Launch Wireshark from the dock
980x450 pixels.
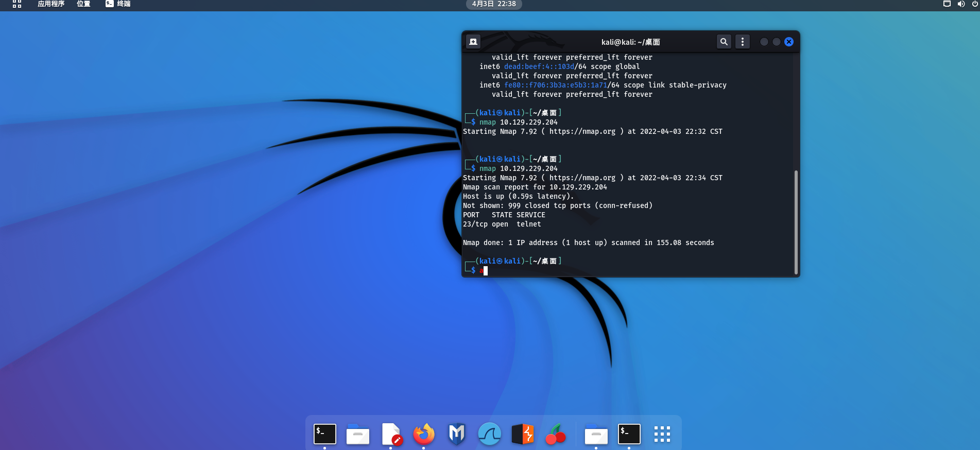point(490,434)
